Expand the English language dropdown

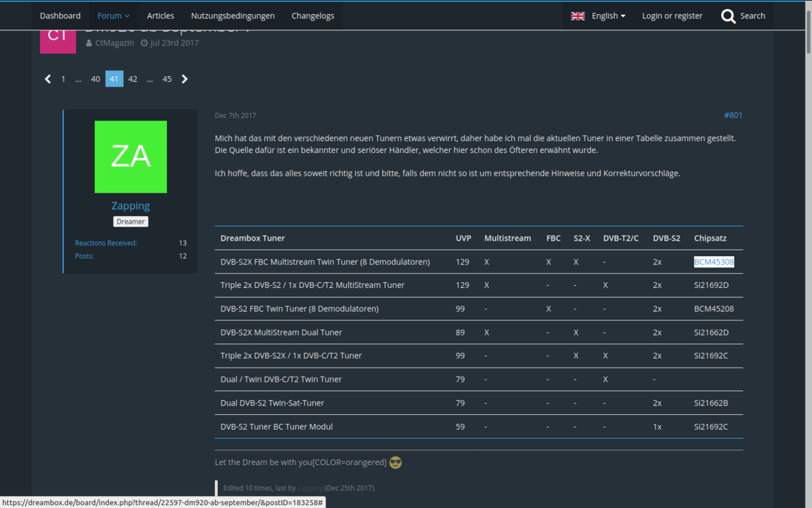tap(608, 16)
